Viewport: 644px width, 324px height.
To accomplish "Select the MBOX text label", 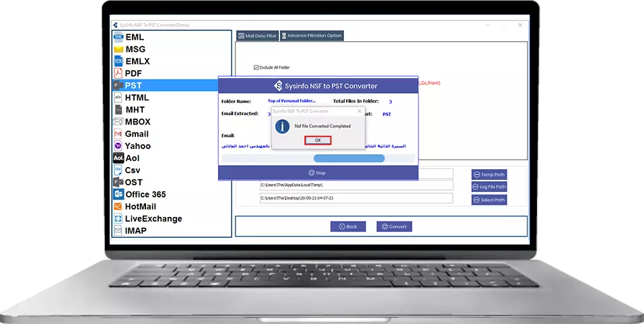I will tap(137, 122).
